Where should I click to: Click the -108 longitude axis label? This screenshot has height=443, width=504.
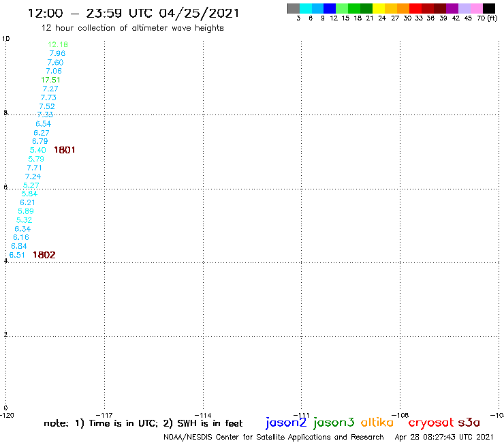pyautogui.click(x=400, y=415)
